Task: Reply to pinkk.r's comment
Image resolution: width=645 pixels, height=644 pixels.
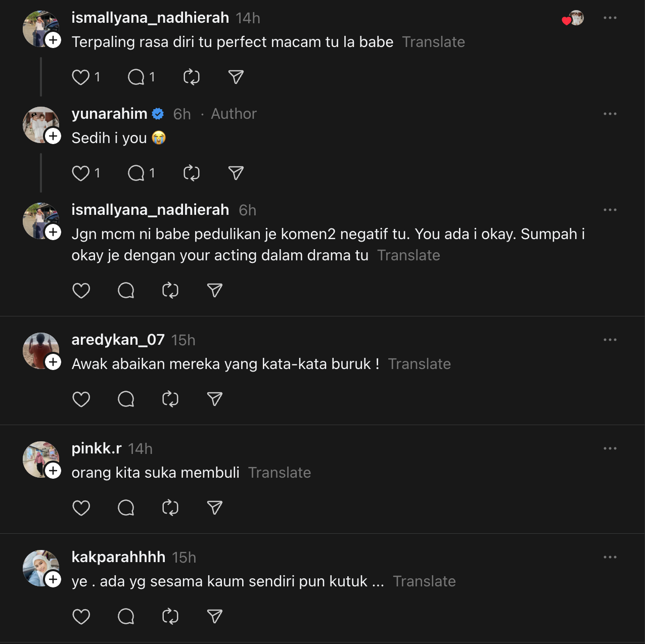Action: tap(126, 508)
